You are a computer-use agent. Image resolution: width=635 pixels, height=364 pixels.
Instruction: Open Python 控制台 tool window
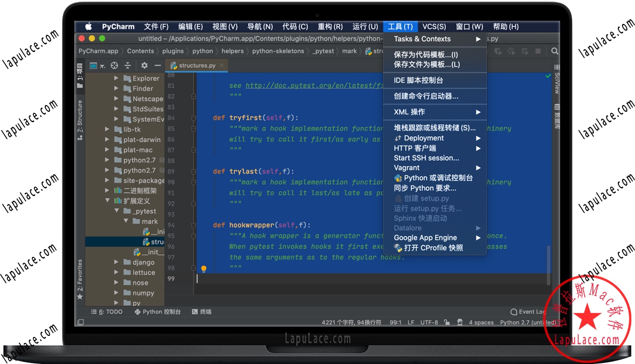(x=158, y=311)
